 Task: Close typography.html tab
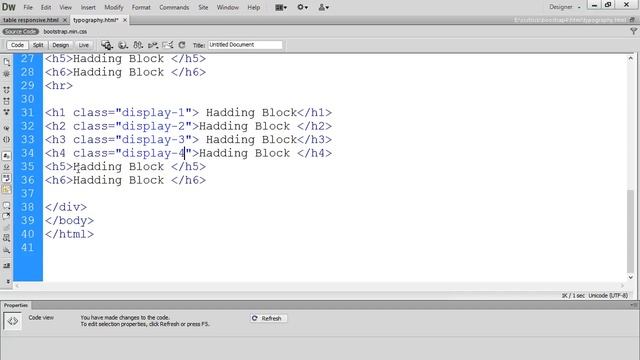click(x=125, y=20)
